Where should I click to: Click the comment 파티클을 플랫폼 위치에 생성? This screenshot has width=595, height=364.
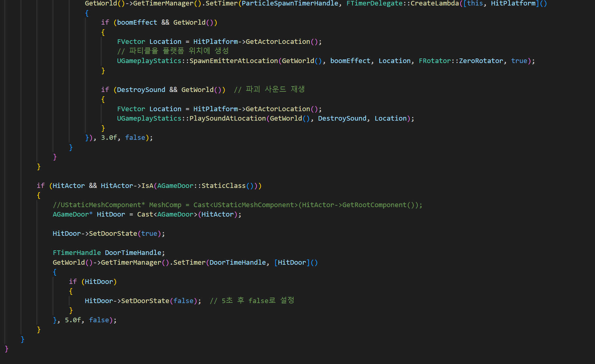click(173, 51)
